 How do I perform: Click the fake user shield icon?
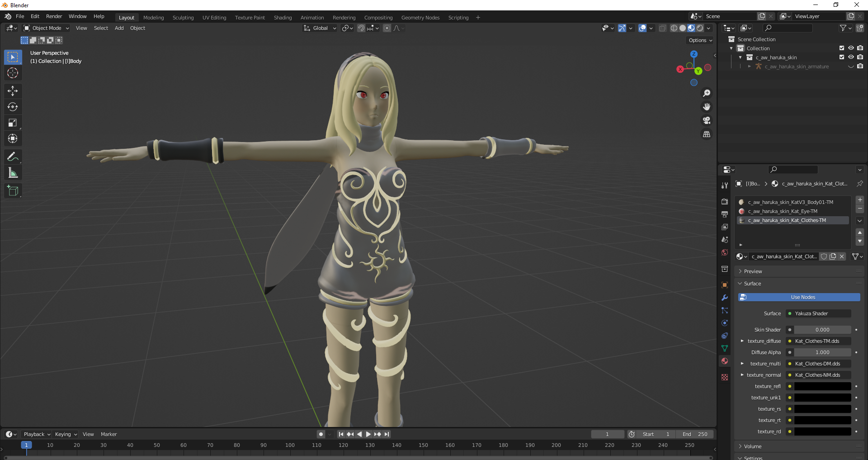824,256
